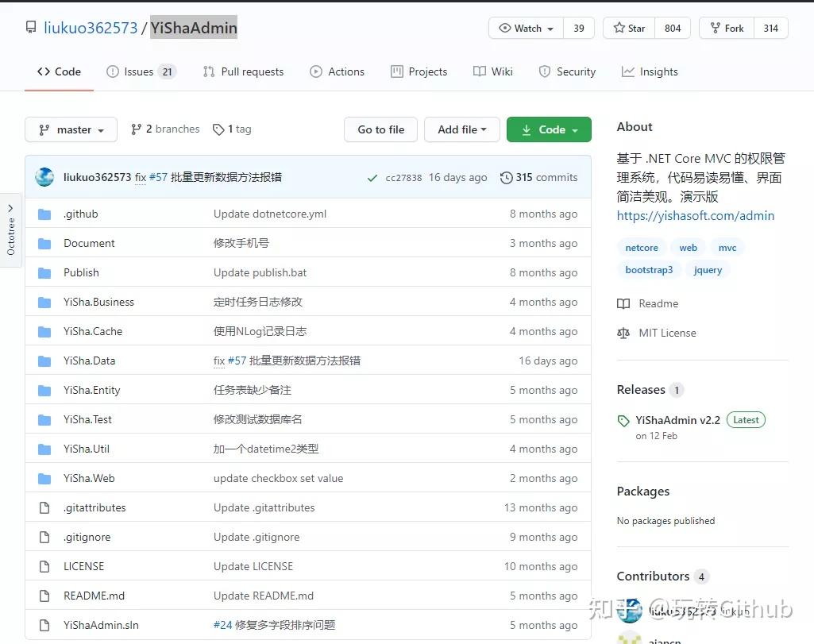
Task: Click the Actions play icon
Action: tap(315, 71)
